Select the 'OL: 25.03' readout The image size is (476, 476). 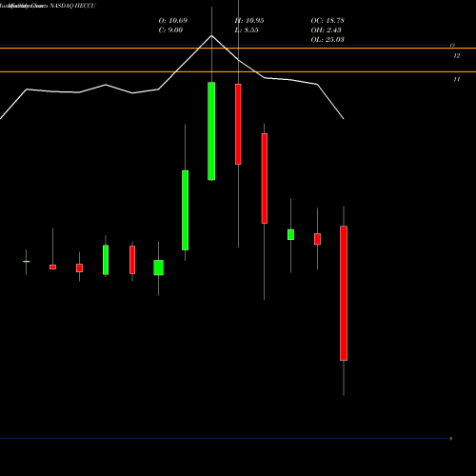pos(327,40)
